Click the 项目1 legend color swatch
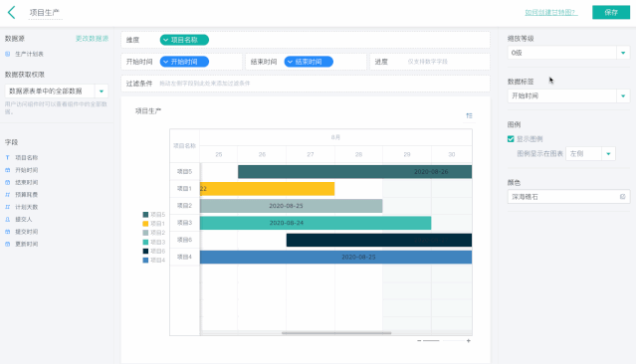 click(145, 224)
